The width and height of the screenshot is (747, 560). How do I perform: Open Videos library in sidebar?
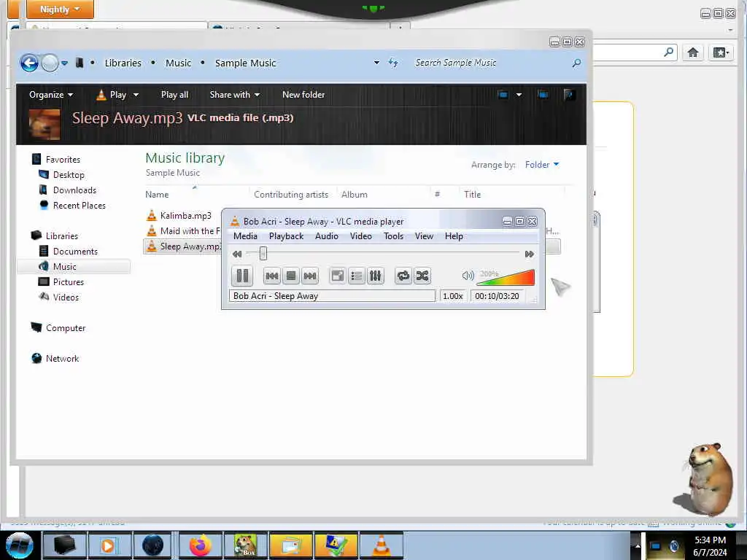pyautogui.click(x=65, y=297)
